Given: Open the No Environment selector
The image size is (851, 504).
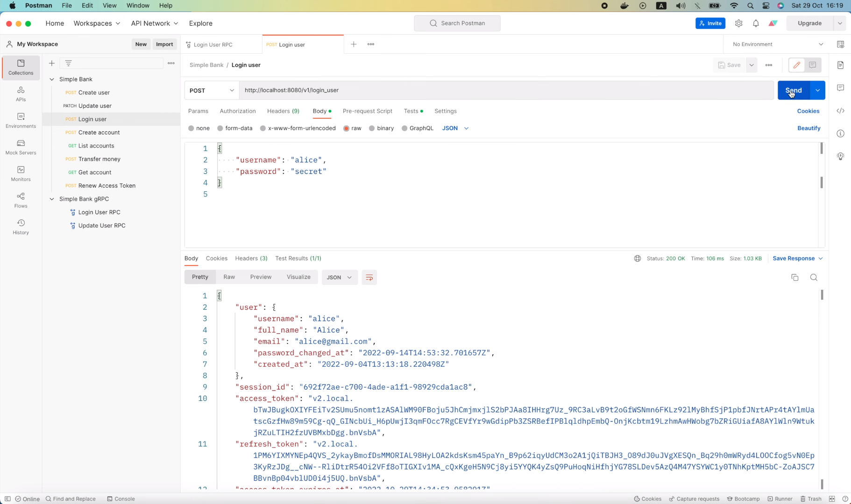Looking at the screenshot, I should pyautogui.click(x=778, y=44).
